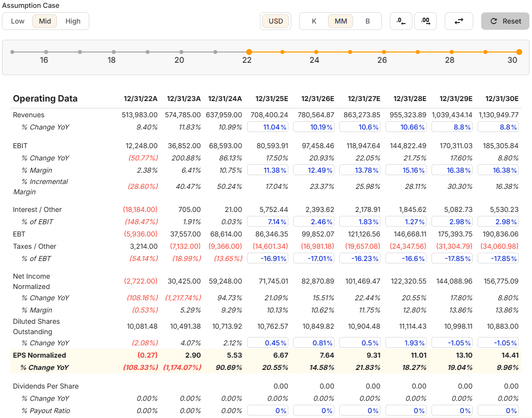Select the Low assumption case
Viewport: 532px width, 418px height.
point(18,21)
